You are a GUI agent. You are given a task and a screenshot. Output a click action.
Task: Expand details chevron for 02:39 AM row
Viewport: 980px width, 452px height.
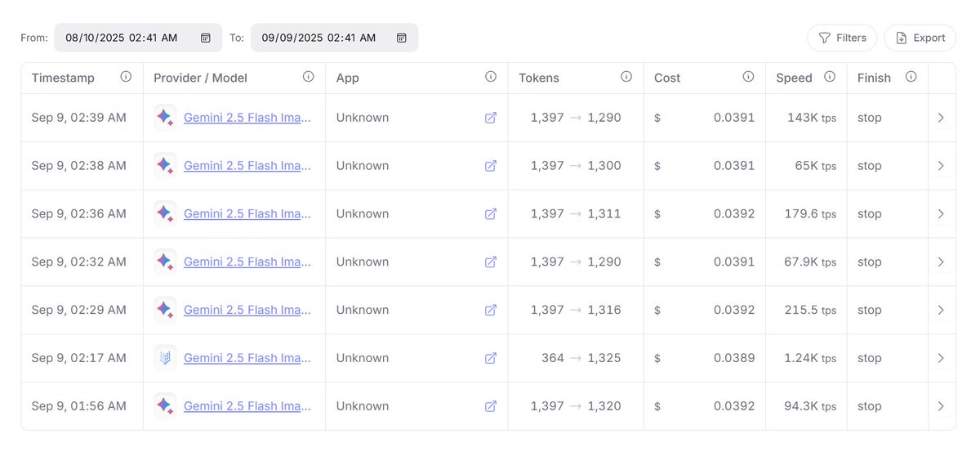tap(941, 118)
